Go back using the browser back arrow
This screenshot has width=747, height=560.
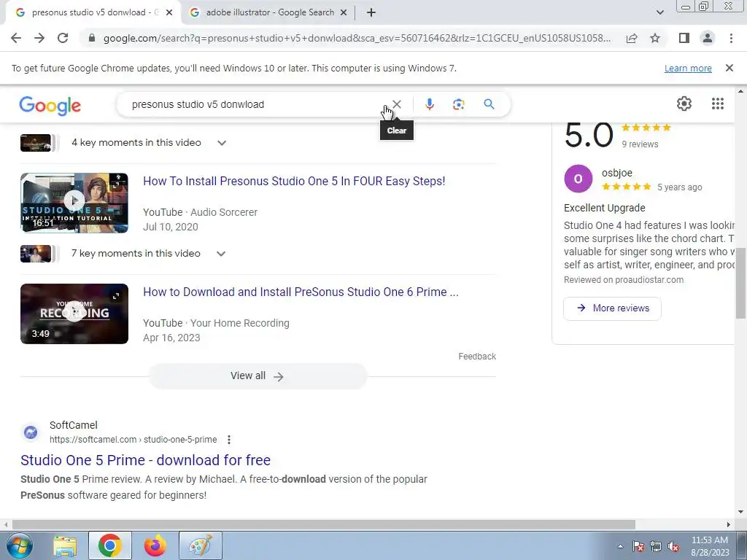point(16,38)
